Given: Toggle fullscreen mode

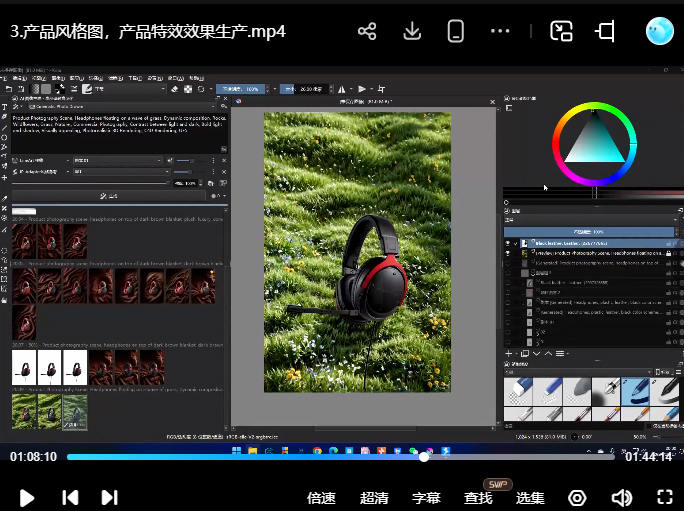Looking at the screenshot, I should tap(664, 497).
